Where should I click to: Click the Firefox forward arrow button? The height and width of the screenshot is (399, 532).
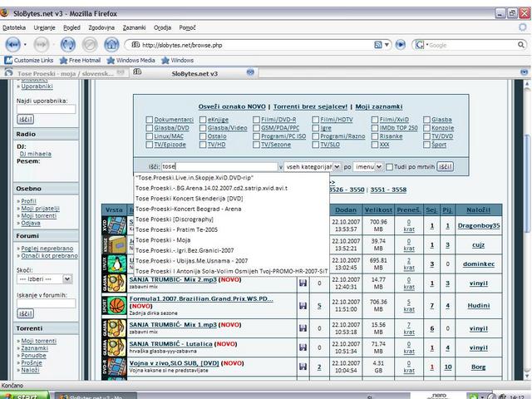[42, 44]
